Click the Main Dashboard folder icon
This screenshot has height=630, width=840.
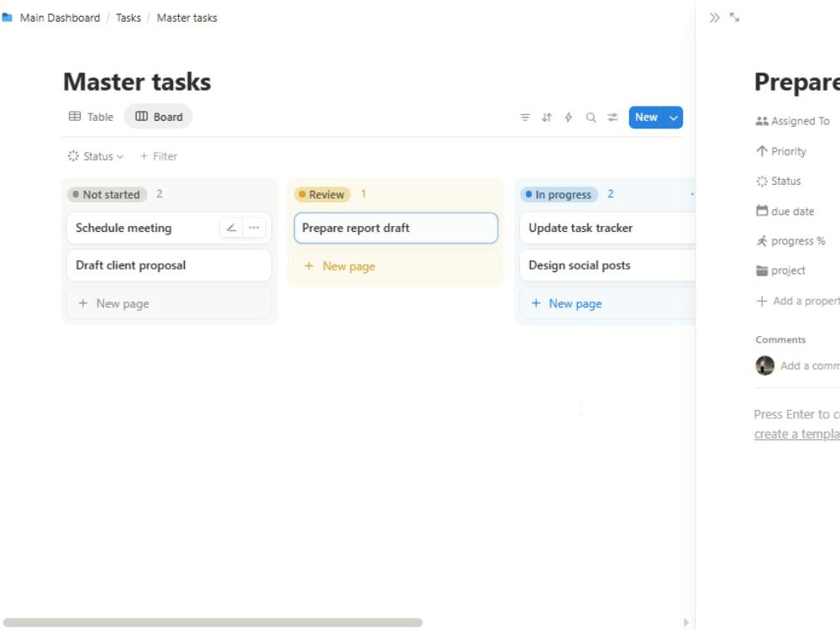pos(7,18)
